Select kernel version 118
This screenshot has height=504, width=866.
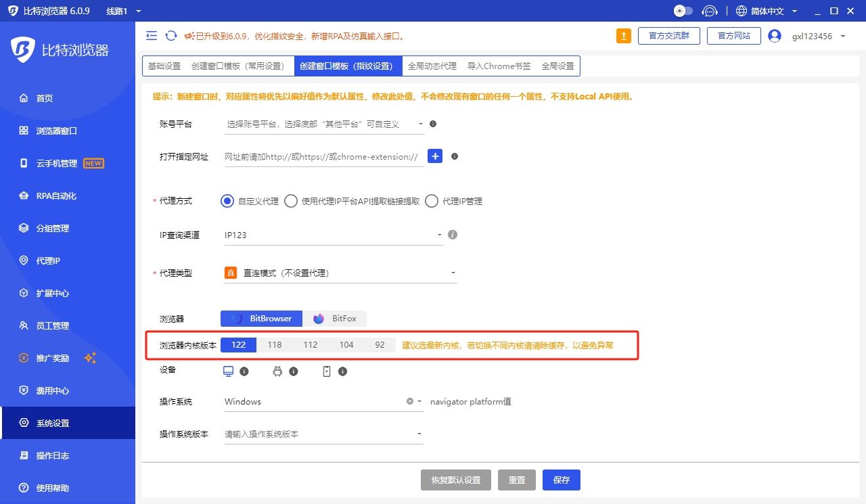274,345
